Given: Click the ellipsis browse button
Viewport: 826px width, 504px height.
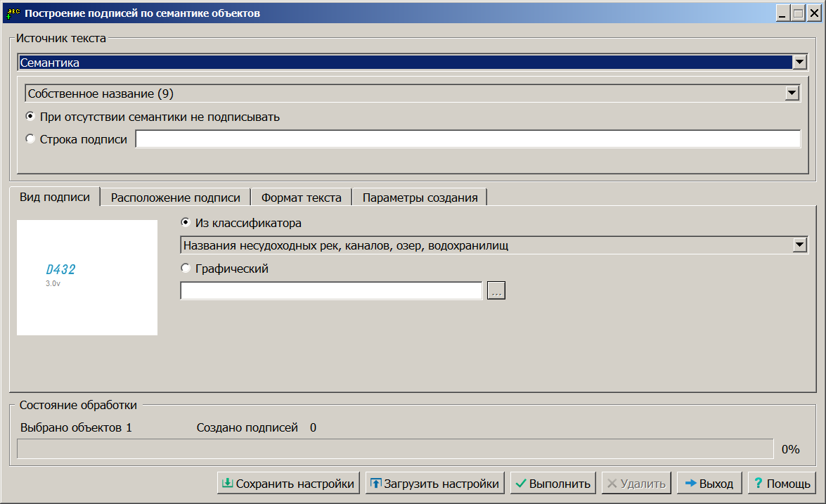Looking at the screenshot, I should pyautogui.click(x=496, y=290).
